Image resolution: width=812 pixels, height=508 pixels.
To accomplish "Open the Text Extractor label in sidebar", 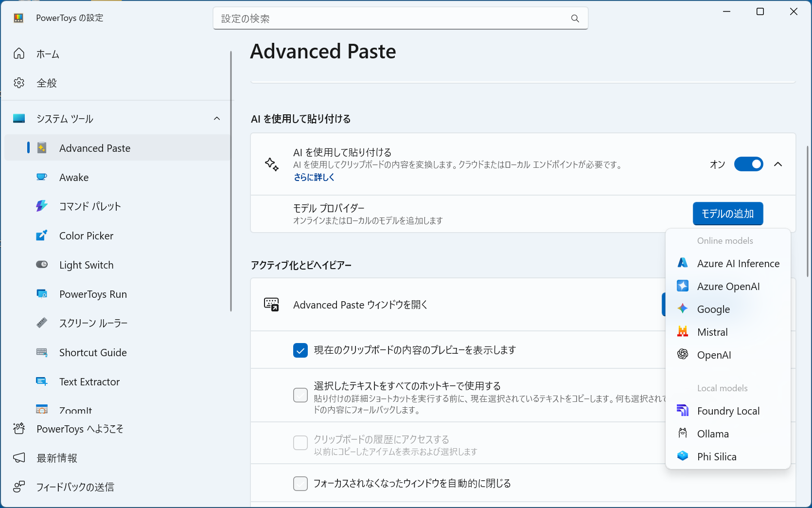I will 89,382.
